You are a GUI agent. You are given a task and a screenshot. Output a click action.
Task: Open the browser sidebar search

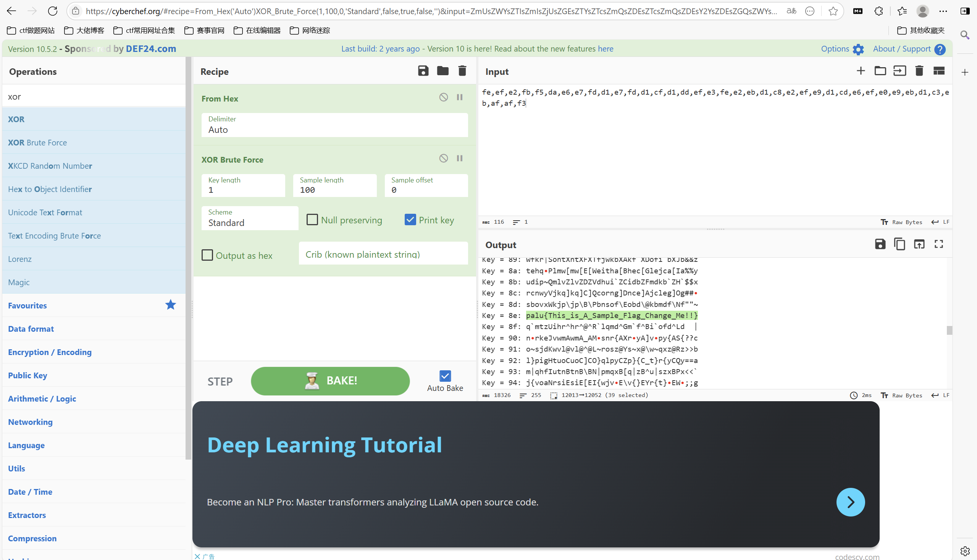pos(965,36)
